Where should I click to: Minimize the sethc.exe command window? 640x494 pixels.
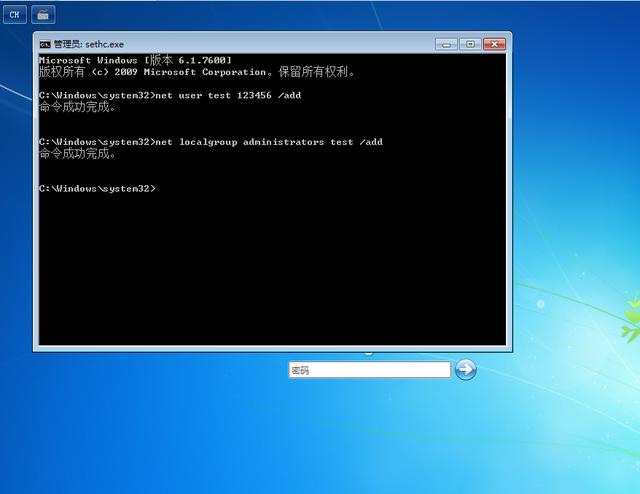click(x=446, y=44)
